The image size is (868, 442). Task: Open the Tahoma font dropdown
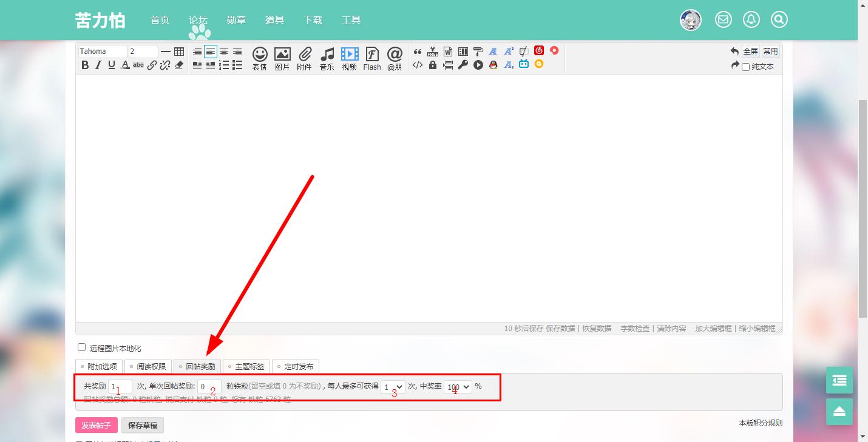click(103, 52)
